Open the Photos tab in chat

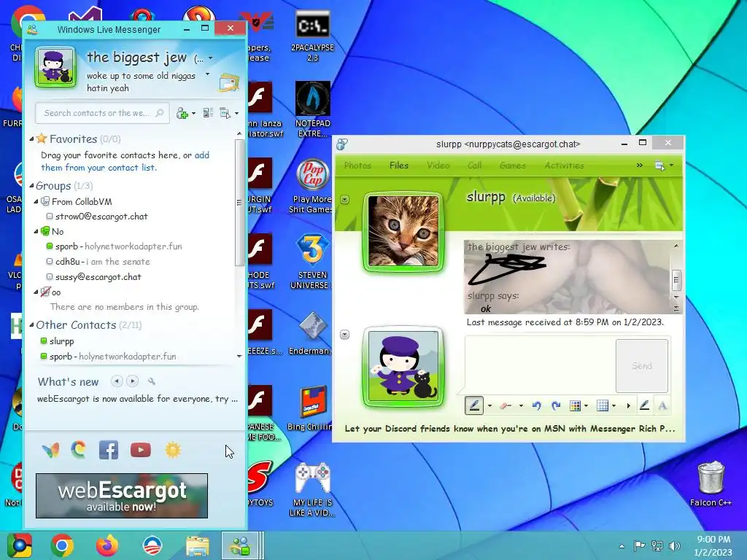tap(357, 166)
